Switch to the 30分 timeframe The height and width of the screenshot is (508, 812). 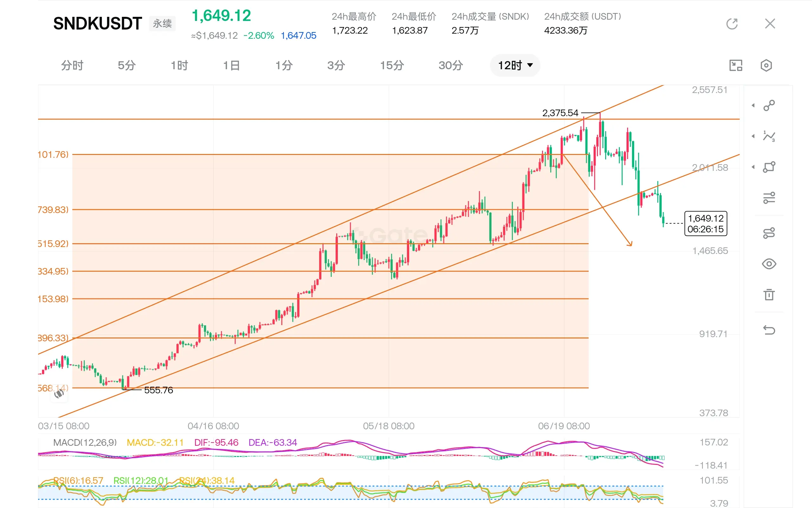click(x=451, y=65)
